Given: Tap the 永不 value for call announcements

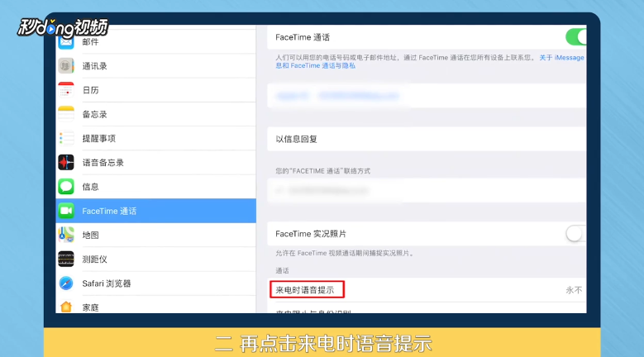Looking at the screenshot, I should [574, 290].
